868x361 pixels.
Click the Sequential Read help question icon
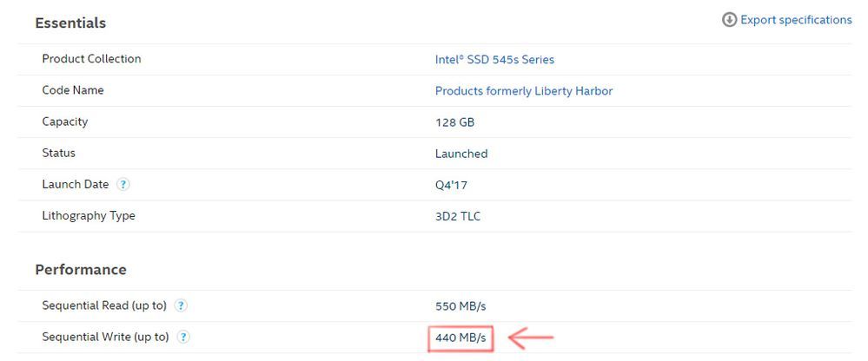click(181, 305)
